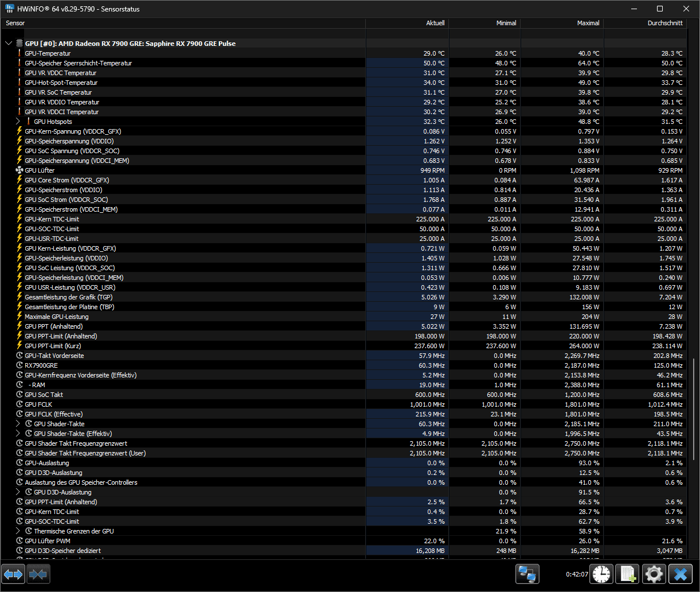Click gauge icon beside GPU D3D-Speicher dediziert
The width and height of the screenshot is (700, 592).
pyautogui.click(x=19, y=551)
